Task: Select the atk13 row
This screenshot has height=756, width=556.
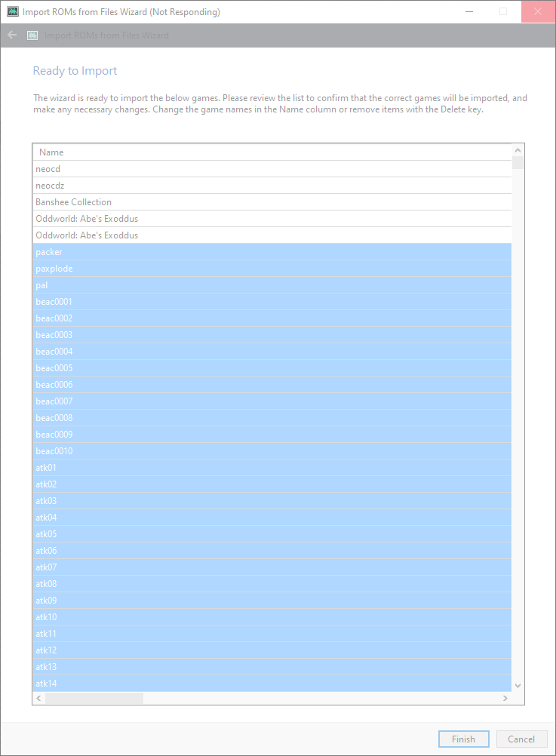Action: click(272, 666)
